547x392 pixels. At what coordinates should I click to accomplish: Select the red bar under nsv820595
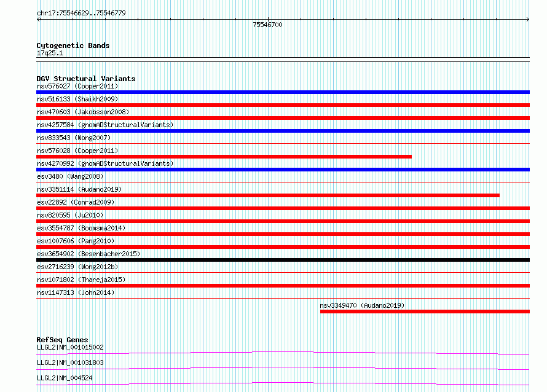coord(283,221)
